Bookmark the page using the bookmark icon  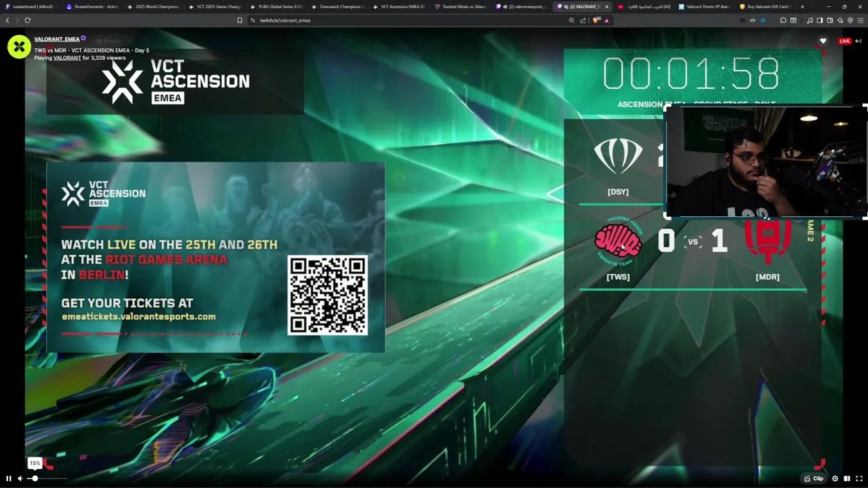tap(239, 20)
